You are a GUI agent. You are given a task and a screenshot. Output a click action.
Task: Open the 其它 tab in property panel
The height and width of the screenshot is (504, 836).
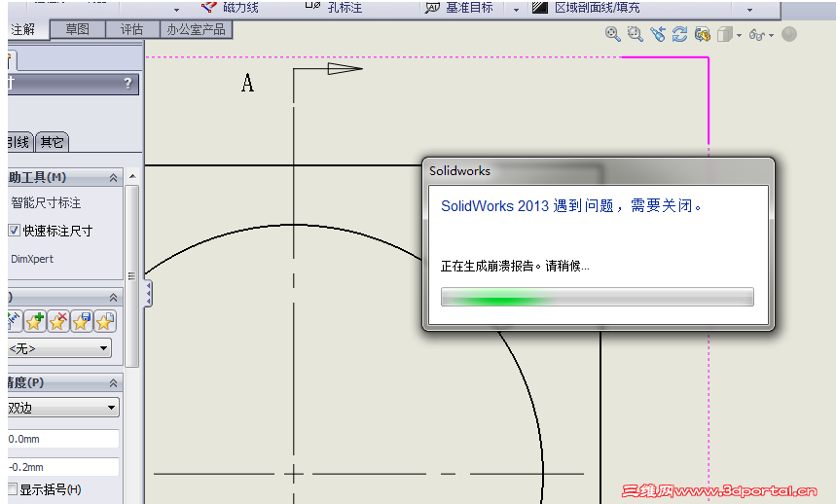point(52,142)
